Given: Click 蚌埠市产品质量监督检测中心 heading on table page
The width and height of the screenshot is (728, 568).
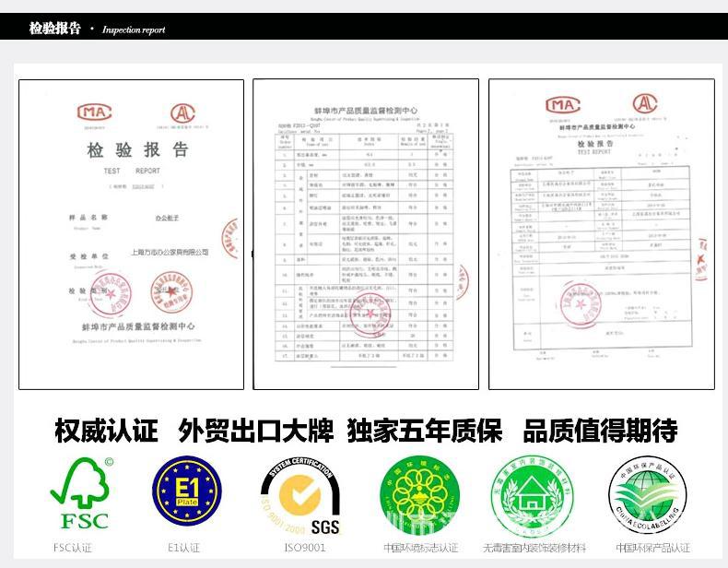Looking at the screenshot, I should (x=366, y=111).
